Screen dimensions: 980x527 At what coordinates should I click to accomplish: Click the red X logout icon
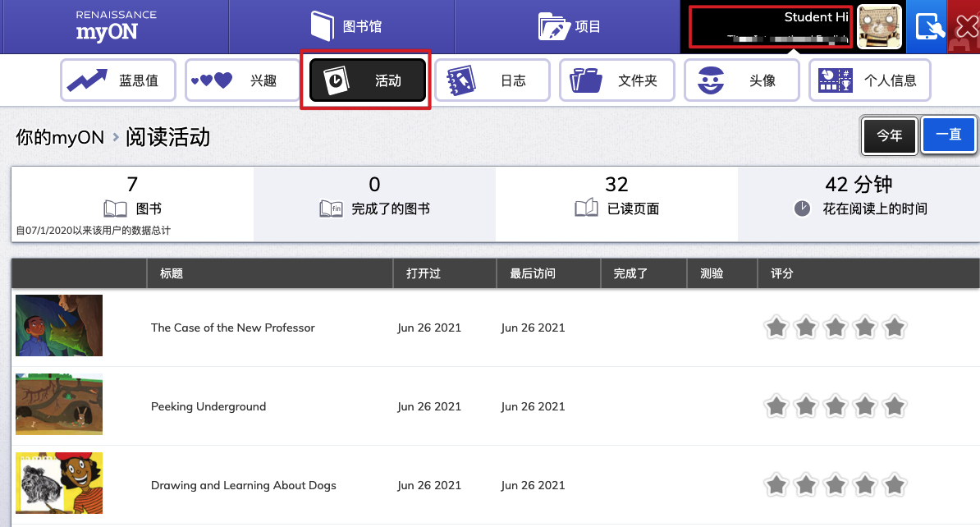tap(964, 27)
